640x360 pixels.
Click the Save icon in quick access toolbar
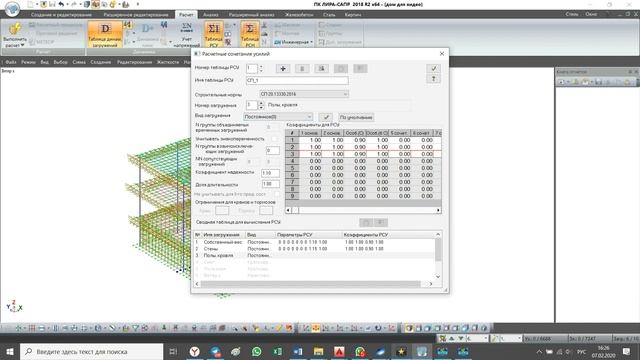point(52,4)
